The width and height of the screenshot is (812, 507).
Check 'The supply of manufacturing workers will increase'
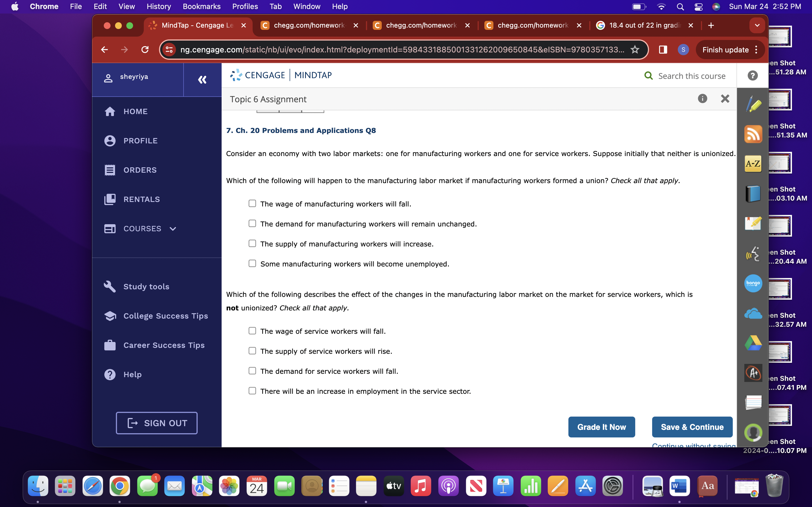point(252,243)
